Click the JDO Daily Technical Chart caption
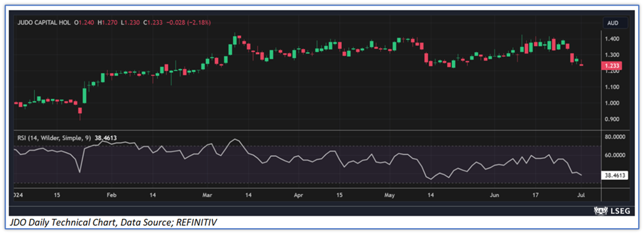Viewport: 644px width, 234px height. (x=113, y=224)
